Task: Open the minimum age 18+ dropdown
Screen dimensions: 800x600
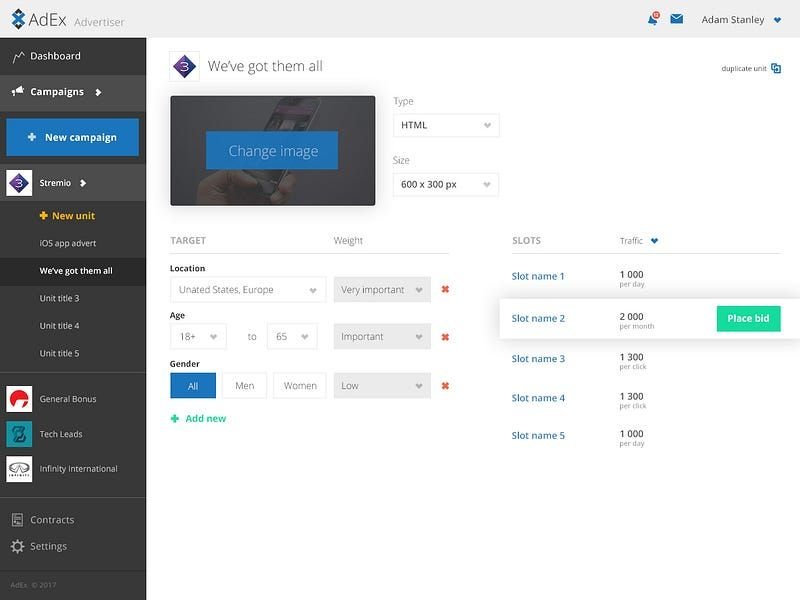Action: click(198, 337)
